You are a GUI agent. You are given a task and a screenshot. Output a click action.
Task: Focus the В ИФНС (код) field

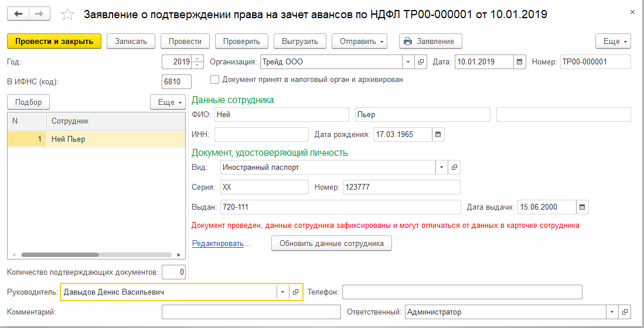tap(177, 81)
